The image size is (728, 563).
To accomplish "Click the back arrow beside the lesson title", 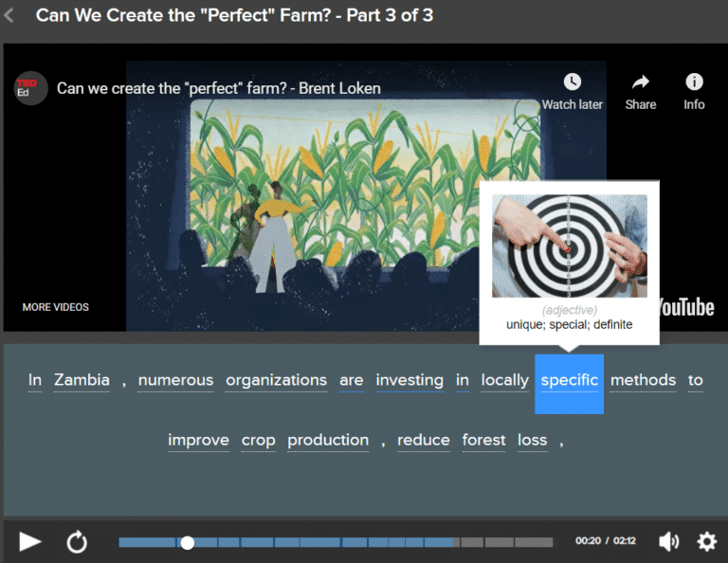I will click(10, 16).
